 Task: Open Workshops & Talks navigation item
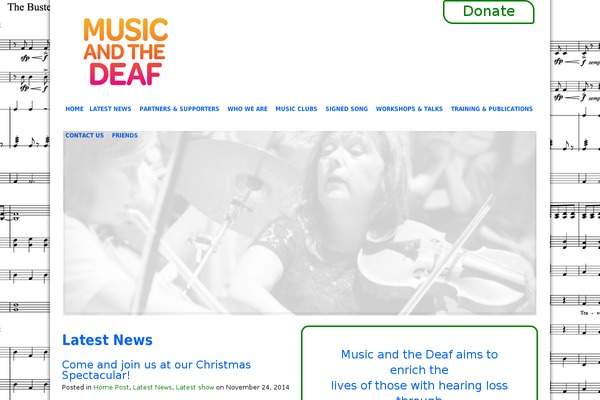[x=409, y=109]
